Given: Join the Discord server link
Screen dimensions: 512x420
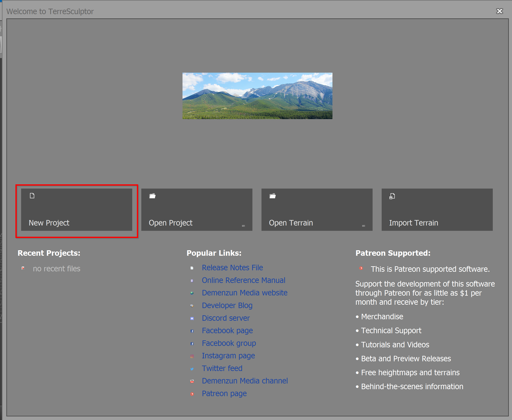Looking at the screenshot, I should (x=226, y=318).
